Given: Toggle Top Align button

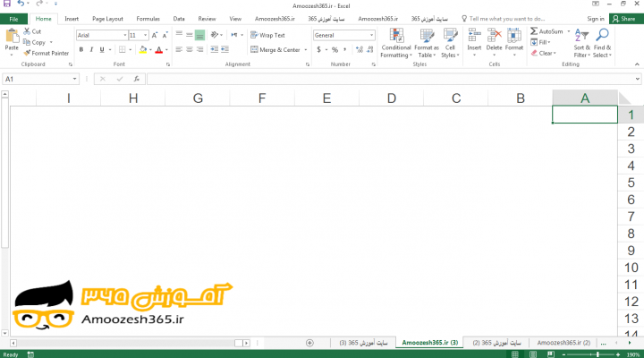Looking at the screenshot, I should coord(179,35).
